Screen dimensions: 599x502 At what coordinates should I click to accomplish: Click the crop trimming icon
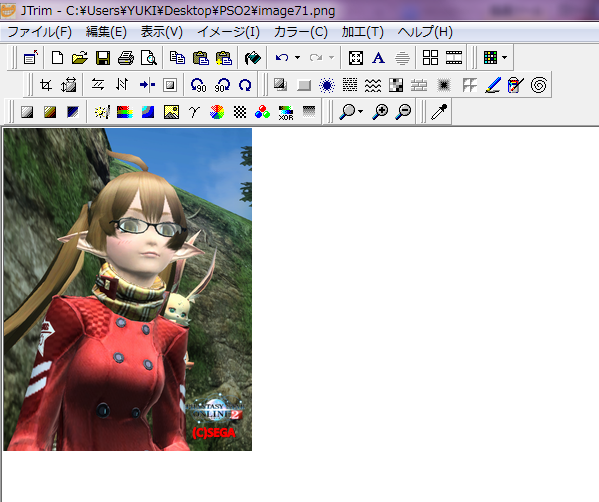pyautogui.click(x=46, y=85)
